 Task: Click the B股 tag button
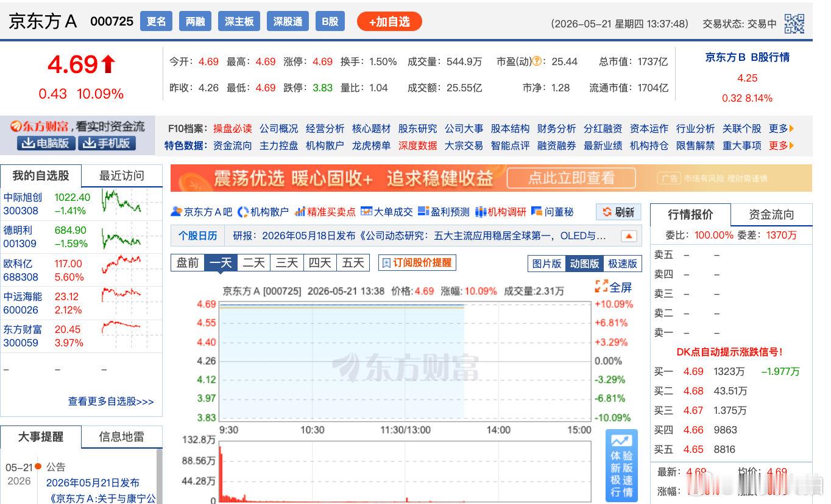[330, 21]
